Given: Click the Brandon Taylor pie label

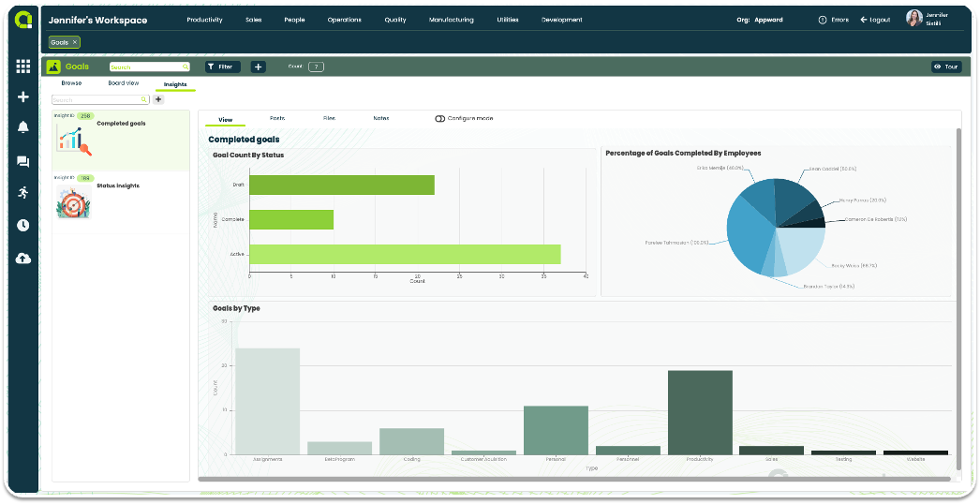Looking at the screenshot, I should click(x=829, y=287).
